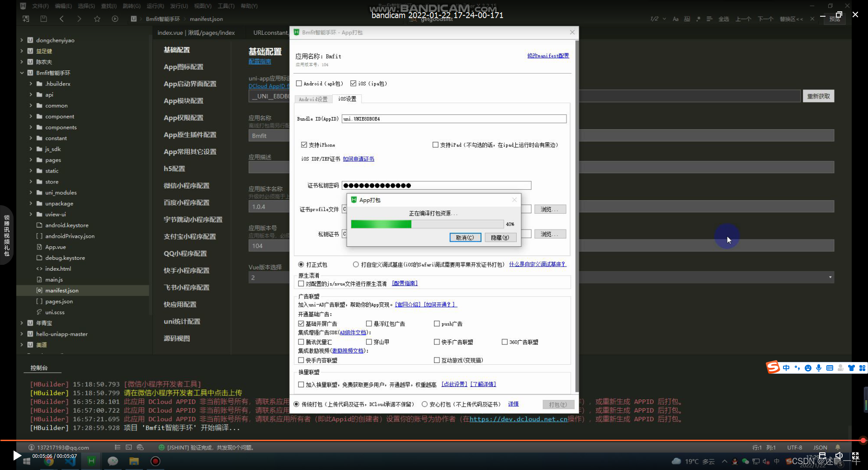Enable native obfuscation for js/nvue checkbox
868x470 pixels.
point(301,284)
